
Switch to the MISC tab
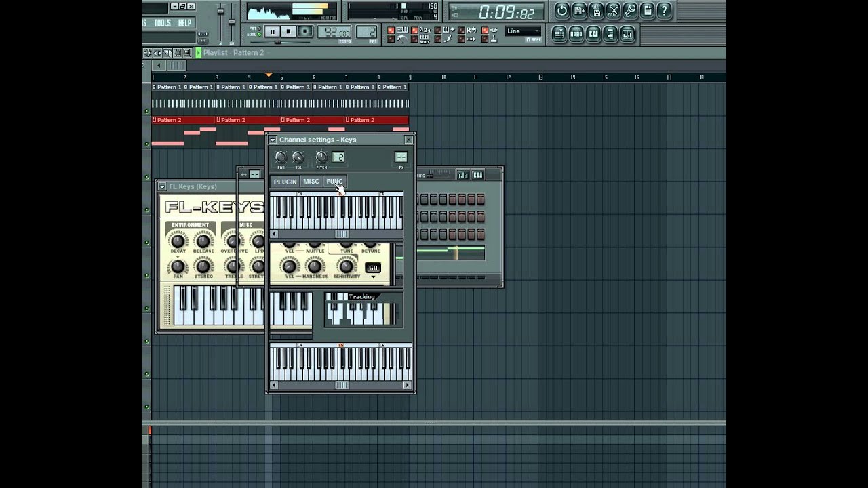[311, 182]
